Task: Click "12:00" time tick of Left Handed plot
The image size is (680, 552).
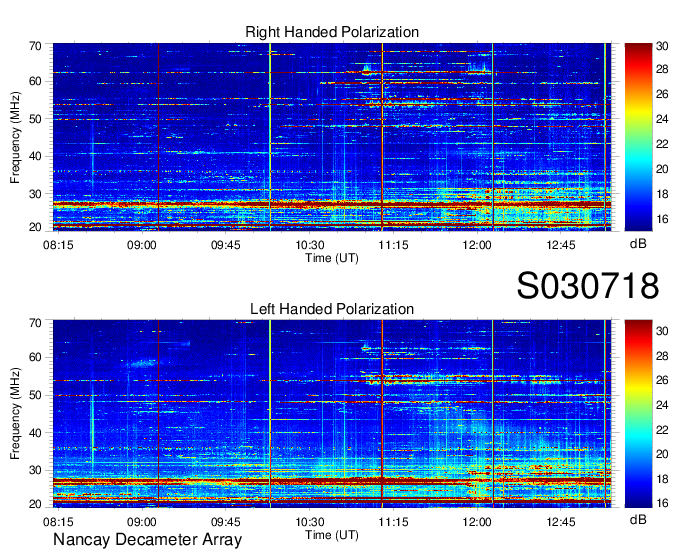Action: [477, 522]
